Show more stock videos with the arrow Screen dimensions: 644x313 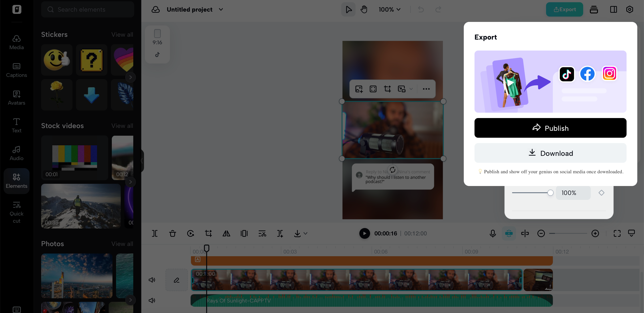130,182
